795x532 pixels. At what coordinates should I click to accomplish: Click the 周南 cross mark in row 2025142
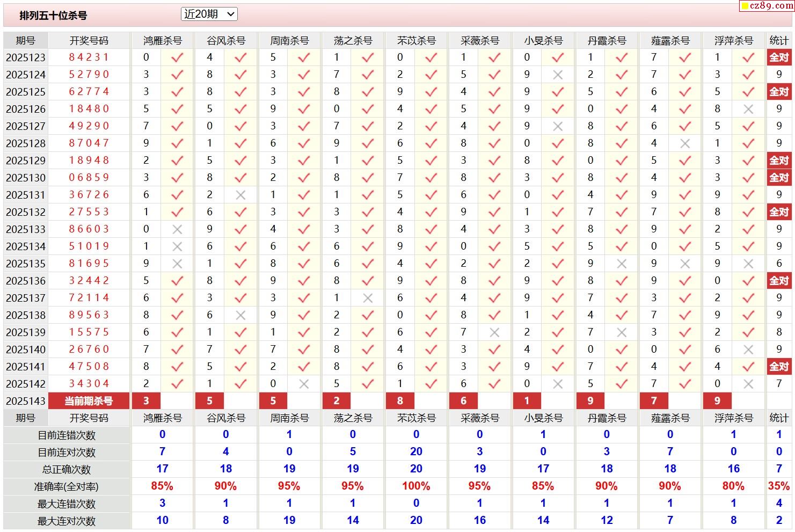304,384
